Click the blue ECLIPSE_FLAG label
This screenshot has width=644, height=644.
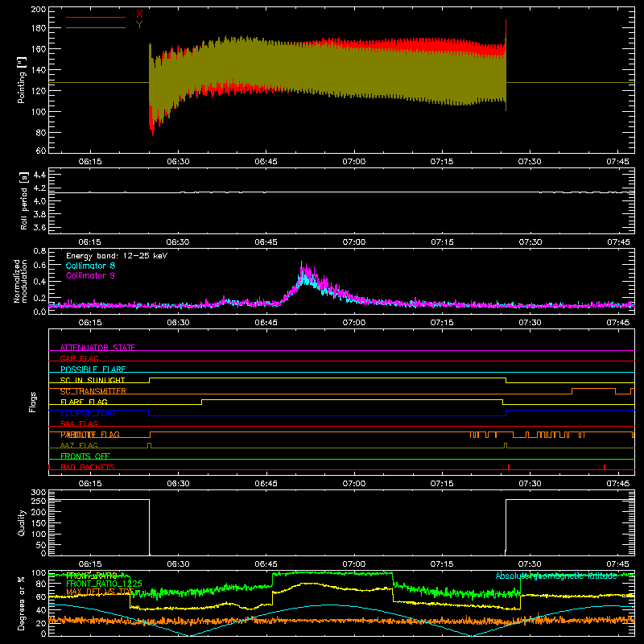click(88, 413)
